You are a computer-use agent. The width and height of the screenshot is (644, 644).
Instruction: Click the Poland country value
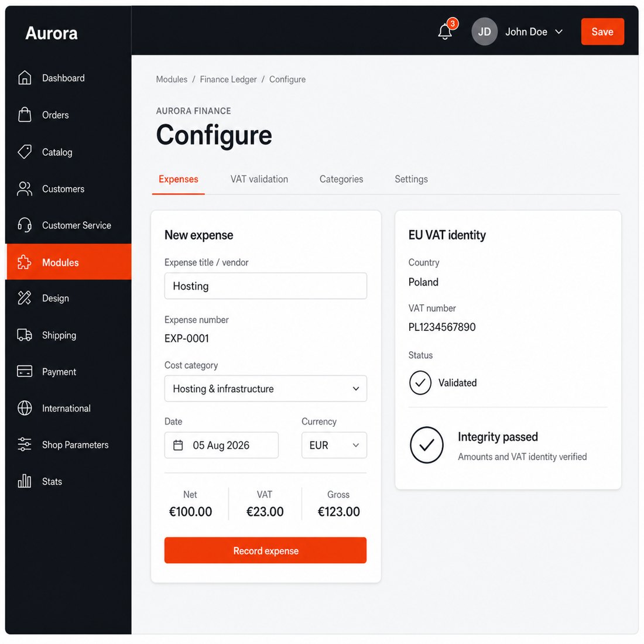[x=423, y=282]
